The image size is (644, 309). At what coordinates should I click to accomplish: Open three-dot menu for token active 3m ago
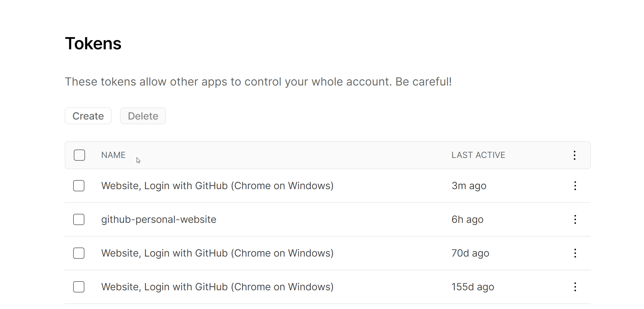point(575,186)
